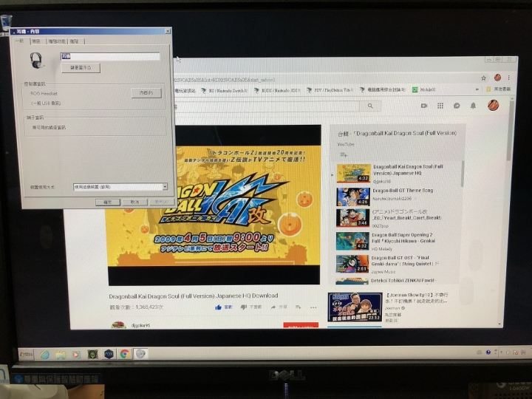
Task: Open the djgoku96 channel avatar under the video
Action: [x=118, y=325]
